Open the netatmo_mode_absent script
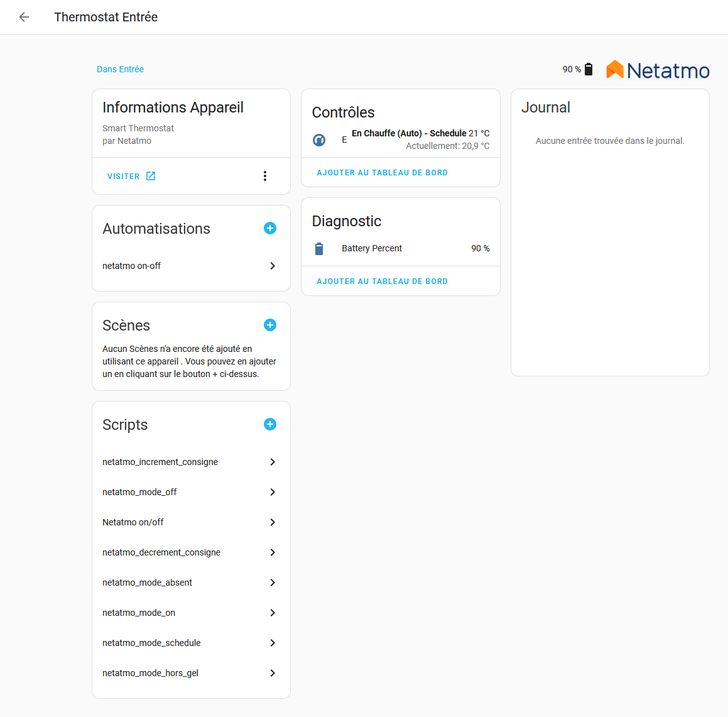This screenshot has height=717, width=728. coord(192,583)
